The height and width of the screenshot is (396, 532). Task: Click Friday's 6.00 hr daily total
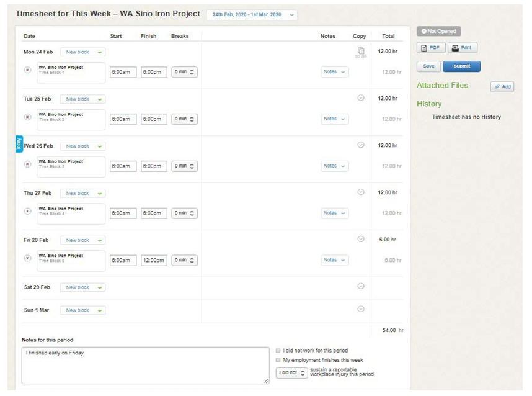pos(388,240)
